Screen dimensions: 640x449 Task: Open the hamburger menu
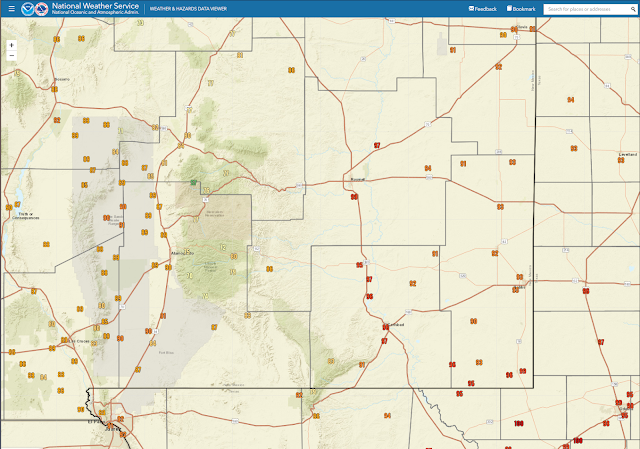click(11, 9)
